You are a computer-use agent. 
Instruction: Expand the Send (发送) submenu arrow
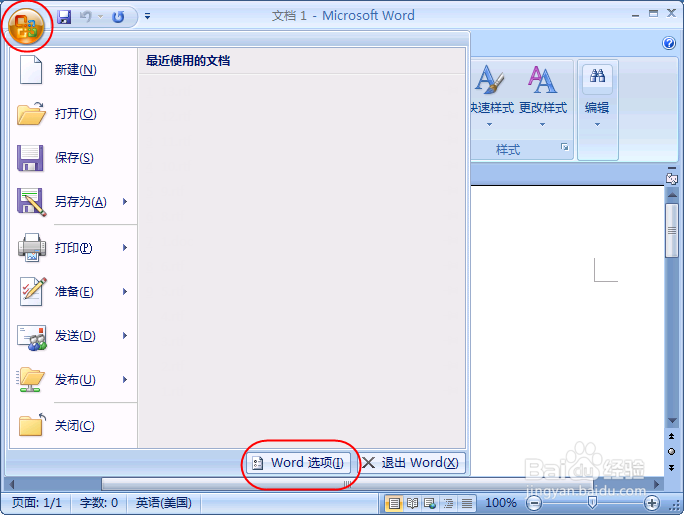click(125, 336)
